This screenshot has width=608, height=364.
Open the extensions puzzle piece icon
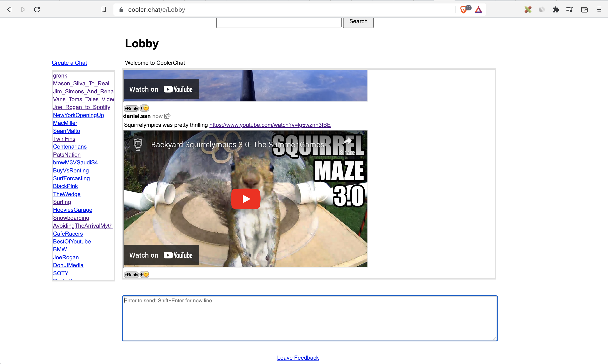click(x=555, y=10)
